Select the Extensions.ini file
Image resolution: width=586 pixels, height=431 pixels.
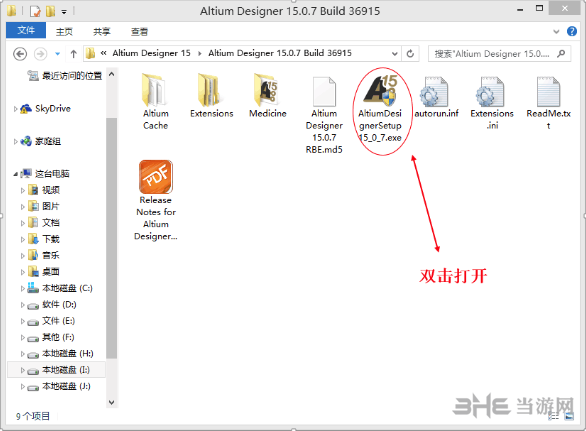tap(492, 103)
